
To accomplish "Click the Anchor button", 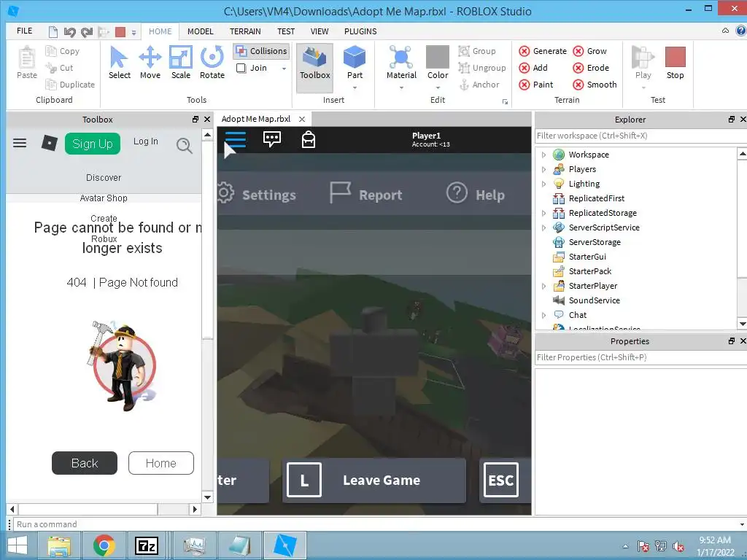I will coord(479,85).
